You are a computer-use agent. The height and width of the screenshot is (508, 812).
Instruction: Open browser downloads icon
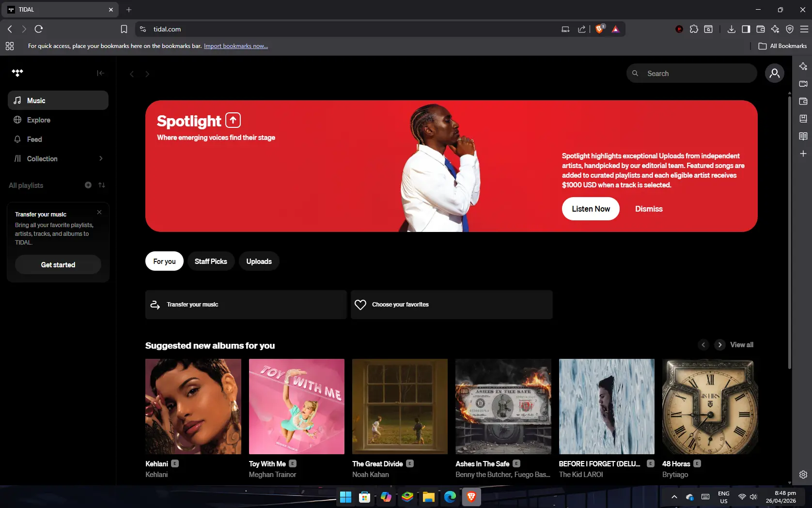click(x=732, y=29)
